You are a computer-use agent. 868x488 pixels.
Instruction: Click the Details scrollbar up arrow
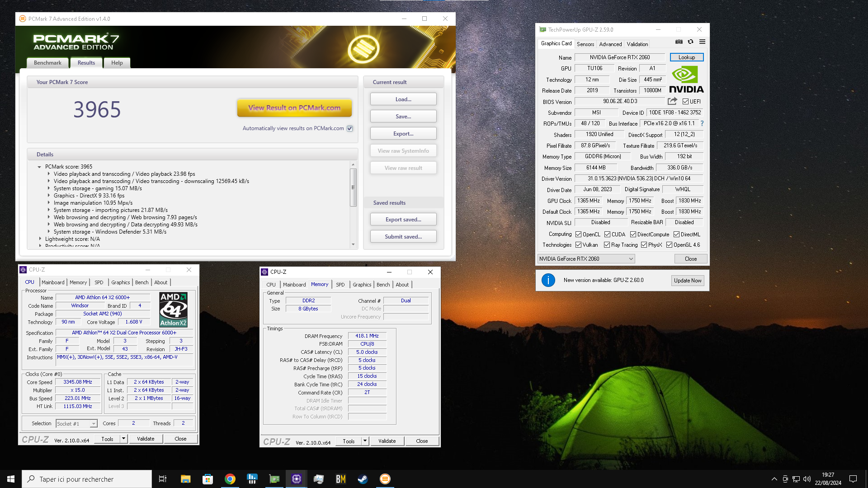(x=353, y=164)
